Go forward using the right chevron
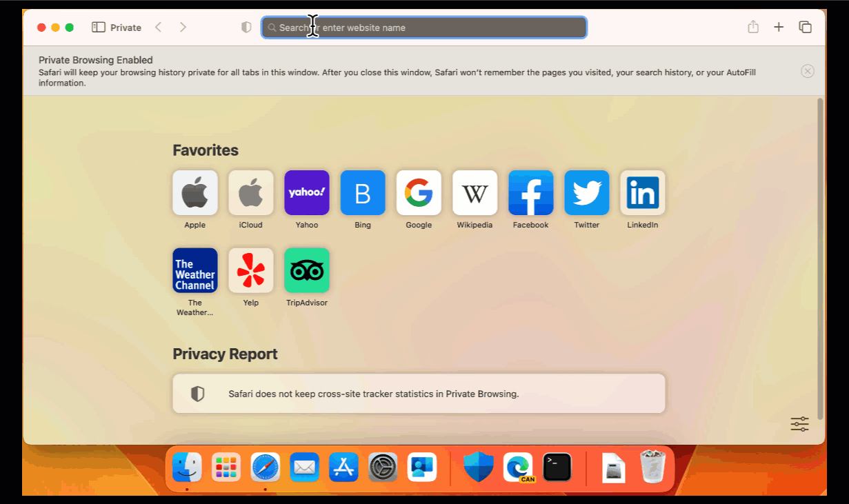849x504 pixels. pyautogui.click(x=183, y=27)
